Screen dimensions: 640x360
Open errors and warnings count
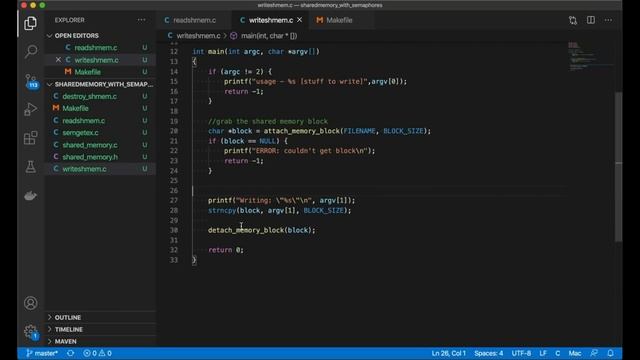click(x=97, y=353)
